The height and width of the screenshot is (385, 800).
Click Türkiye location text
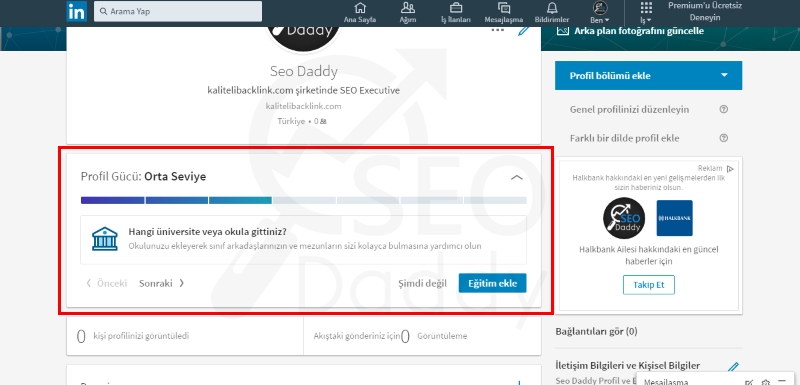coord(291,121)
